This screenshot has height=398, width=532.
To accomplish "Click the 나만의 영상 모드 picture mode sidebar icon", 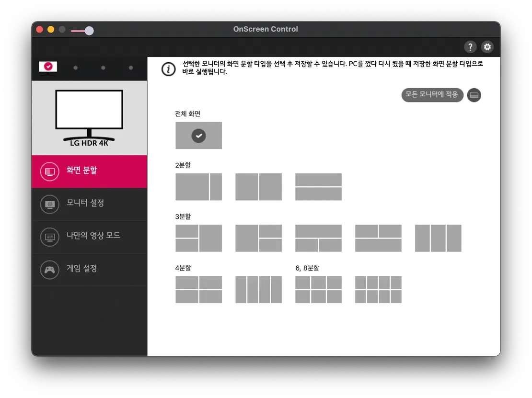I will tap(49, 237).
